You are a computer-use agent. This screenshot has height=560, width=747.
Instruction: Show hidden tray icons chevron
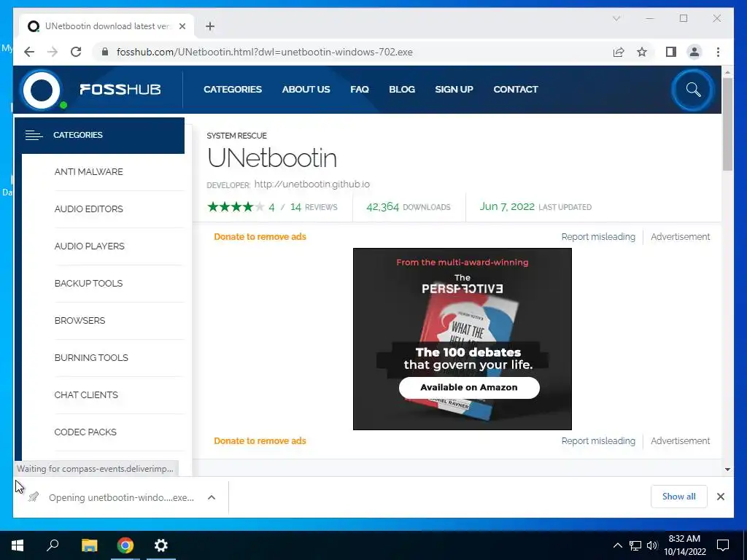click(x=617, y=545)
